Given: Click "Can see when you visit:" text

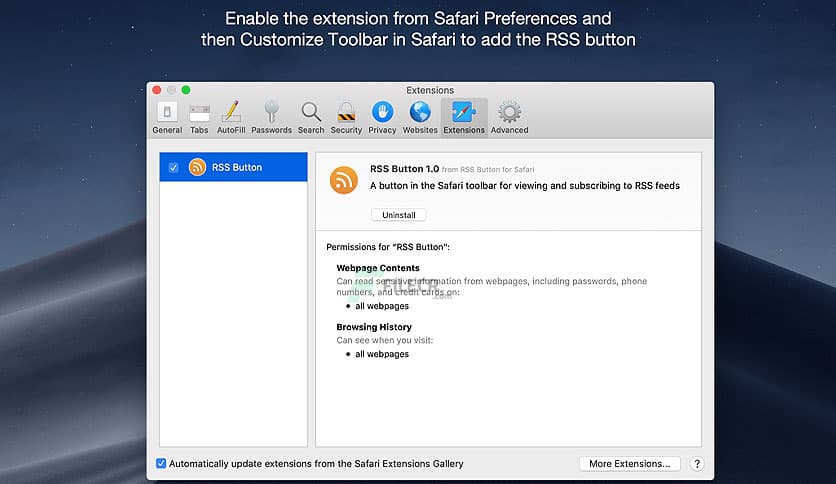Looking at the screenshot, I should [384, 340].
